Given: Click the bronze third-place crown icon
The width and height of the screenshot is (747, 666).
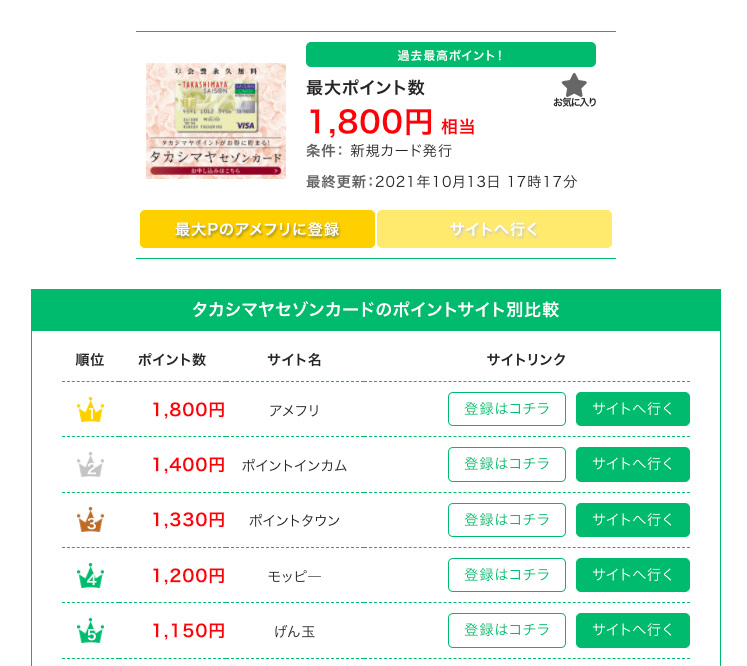Looking at the screenshot, I should click(x=90, y=521).
